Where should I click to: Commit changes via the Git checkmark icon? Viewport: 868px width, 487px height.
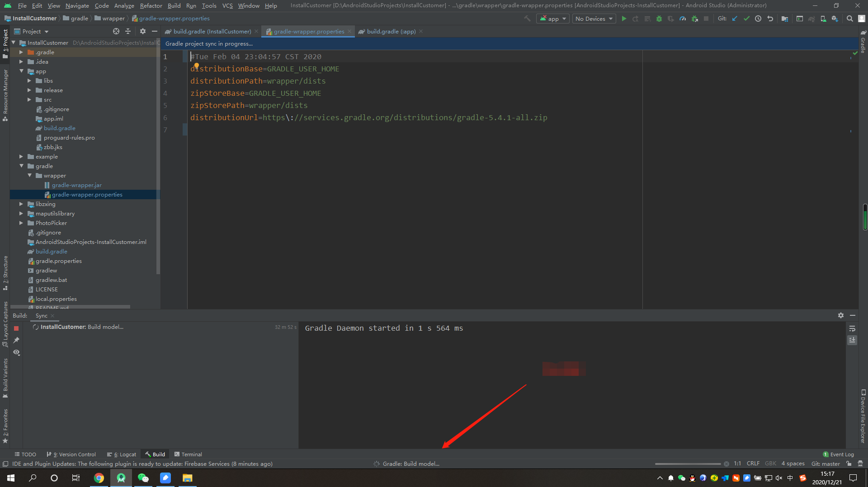tap(746, 19)
